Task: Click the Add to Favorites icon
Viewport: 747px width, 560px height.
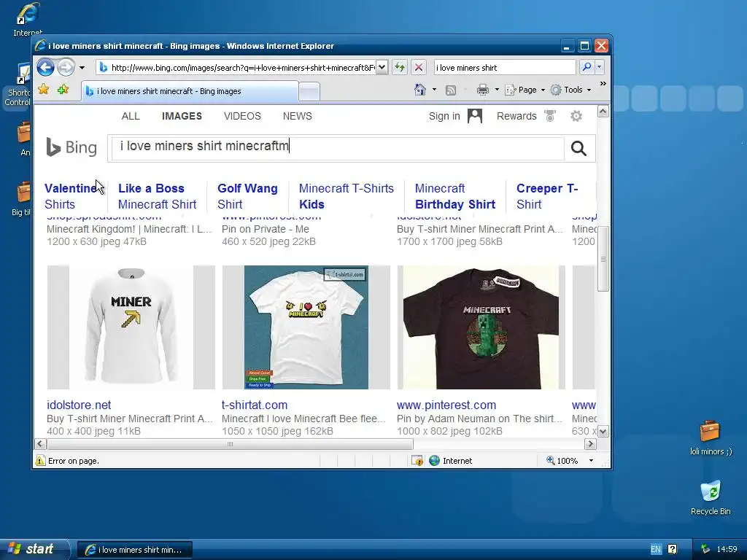Action: 63,90
